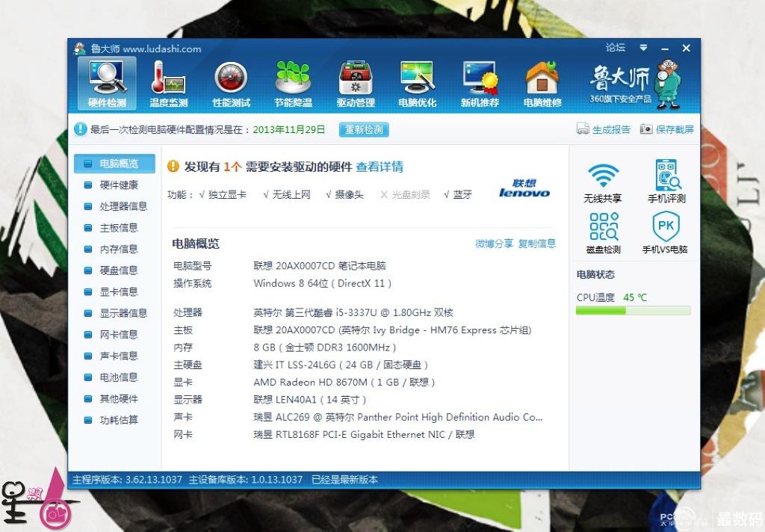Screen dimensions: 765x532
Task: Click the www.ludashi.com title text
Action: tap(162, 49)
